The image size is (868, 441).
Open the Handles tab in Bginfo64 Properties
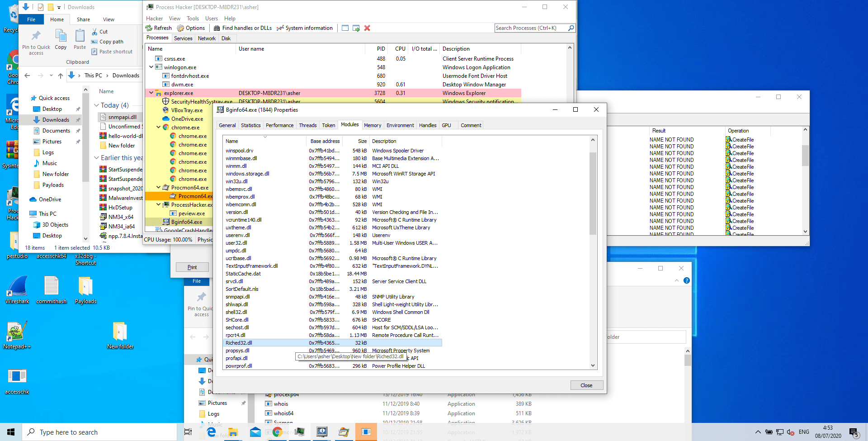[428, 125]
